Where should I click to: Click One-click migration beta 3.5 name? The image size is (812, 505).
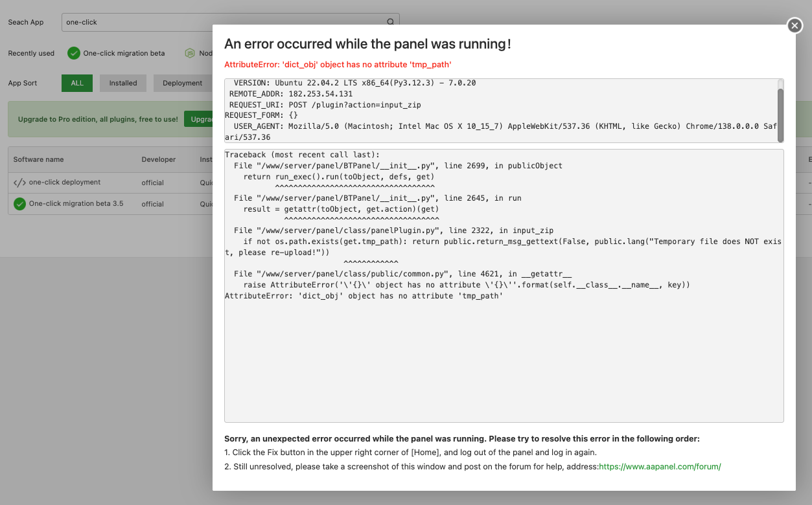pos(76,204)
